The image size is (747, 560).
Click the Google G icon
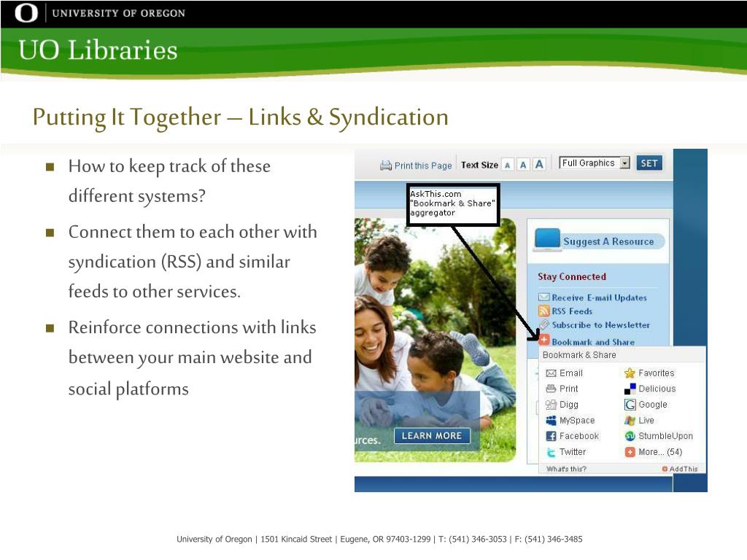[630, 405]
